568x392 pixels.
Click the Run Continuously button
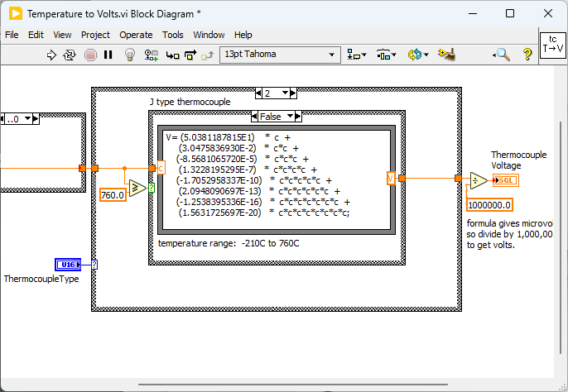pos(70,55)
